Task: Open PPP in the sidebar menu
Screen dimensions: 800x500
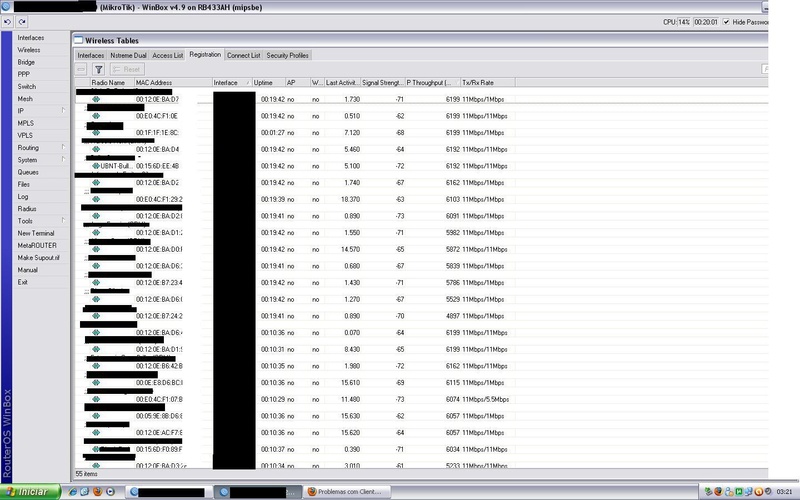Action: click(23, 74)
